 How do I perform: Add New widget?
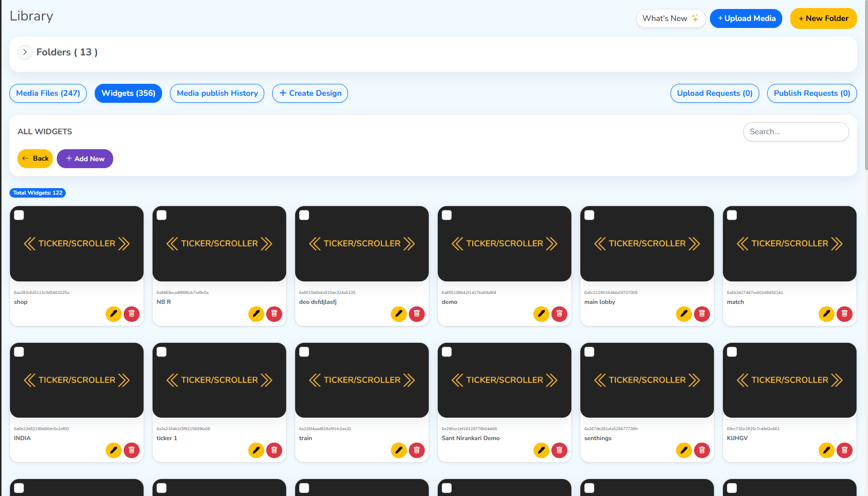(85, 159)
